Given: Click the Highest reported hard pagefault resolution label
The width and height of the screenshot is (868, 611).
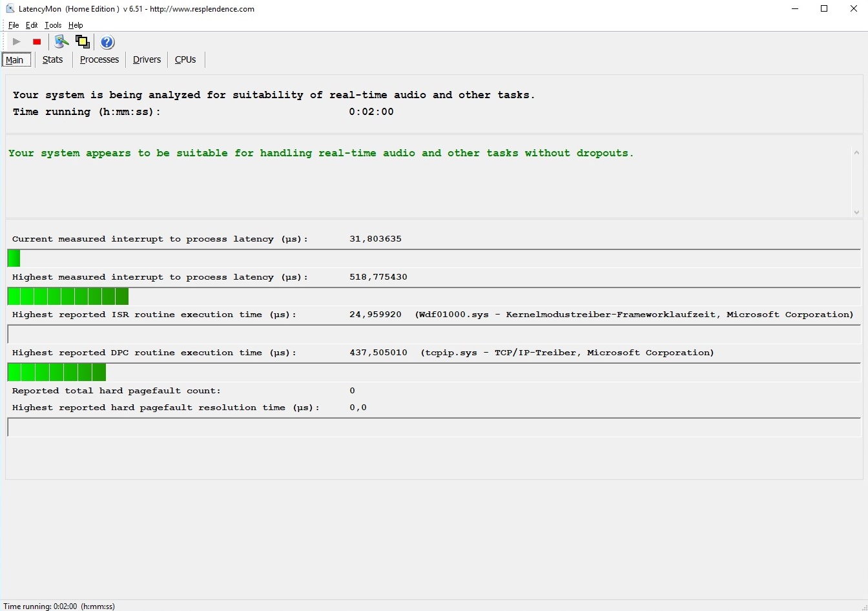Looking at the screenshot, I should (166, 408).
